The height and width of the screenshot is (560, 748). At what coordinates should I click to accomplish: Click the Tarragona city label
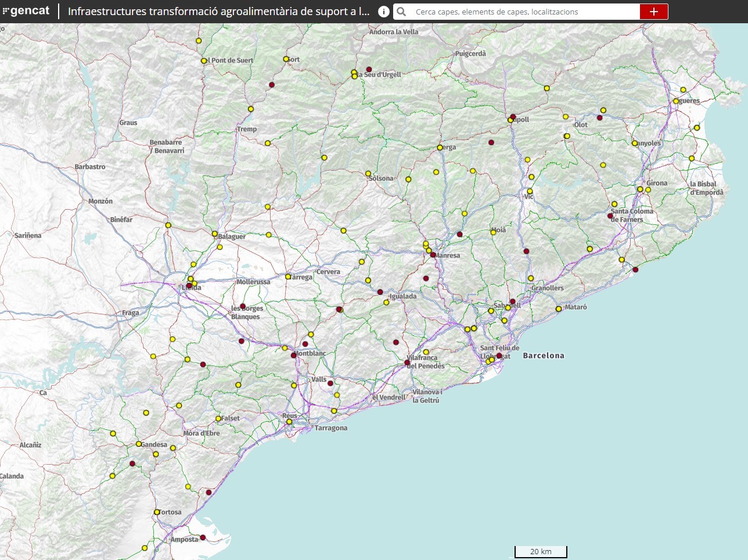331,428
